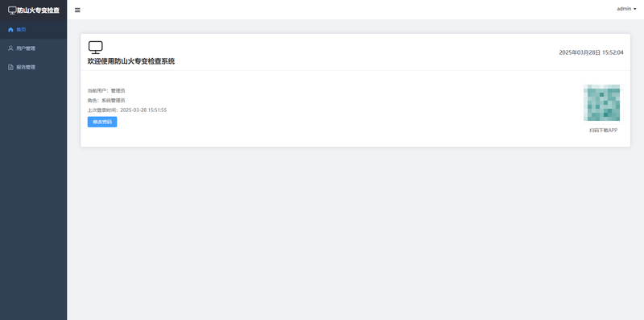Click the QR code image for the APP download
This screenshot has height=320, width=644.
point(603,104)
